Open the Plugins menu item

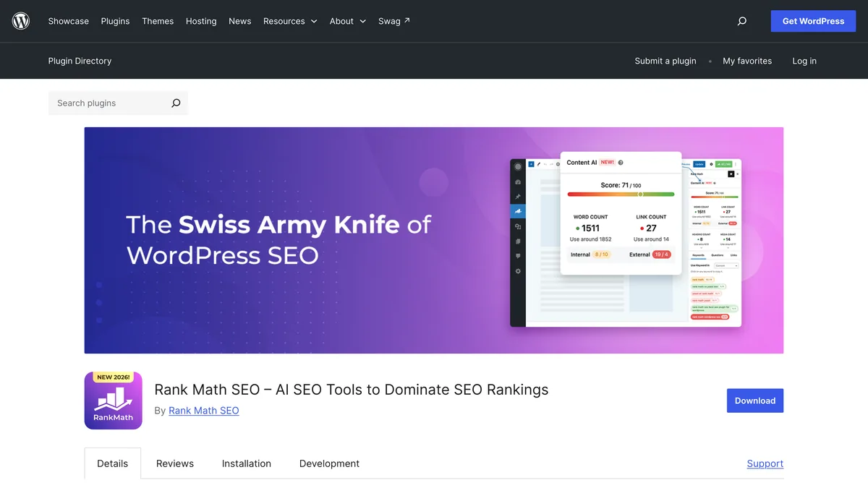(116, 21)
